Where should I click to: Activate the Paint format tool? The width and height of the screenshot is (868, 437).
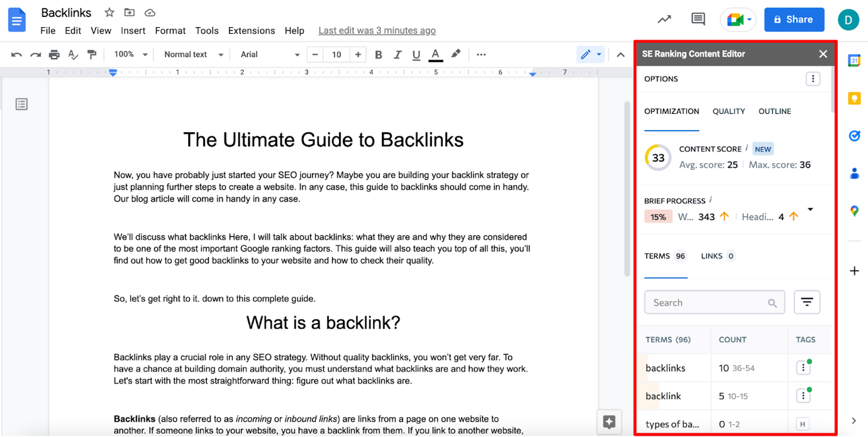pyautogui.click(x=92, y=55)
